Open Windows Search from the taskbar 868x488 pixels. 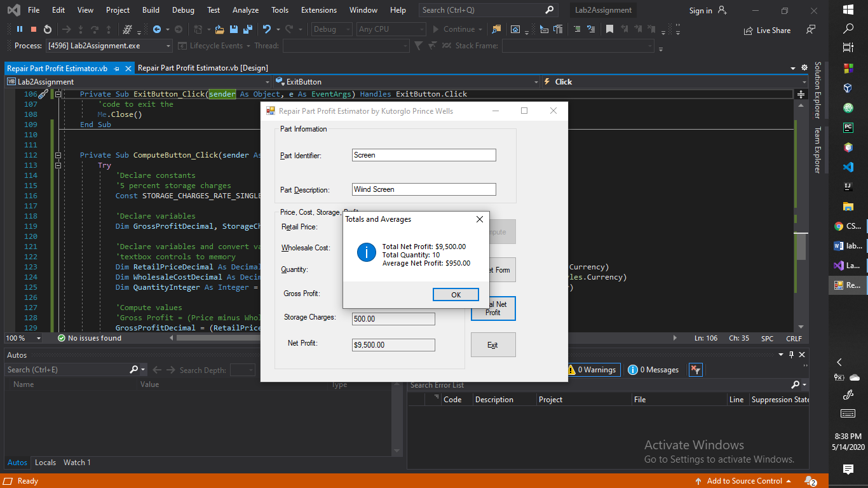point(848,29)
